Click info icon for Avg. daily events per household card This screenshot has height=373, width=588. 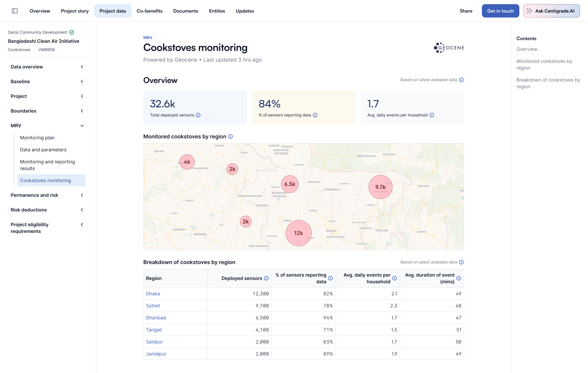click(432, 115)
